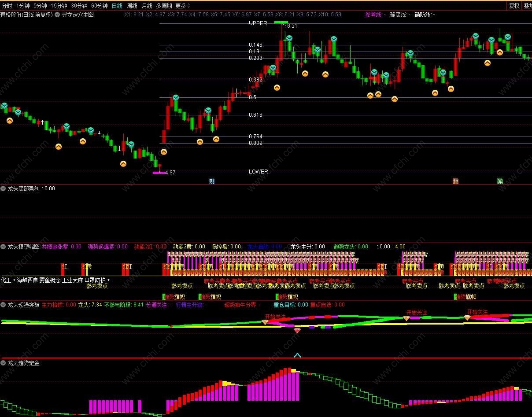The height and width of the screenshot is (417, 532).
Task: Select the 5分钟 period tab
Action: (x=40, y=6)
